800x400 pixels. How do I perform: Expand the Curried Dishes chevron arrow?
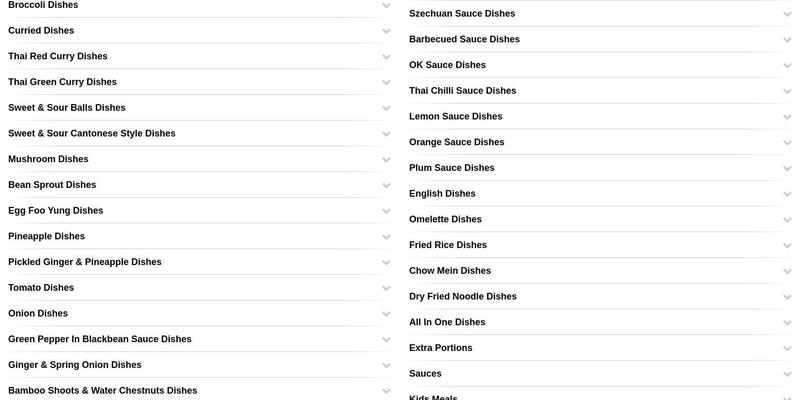pyautogui.click(x=386, y=31)
